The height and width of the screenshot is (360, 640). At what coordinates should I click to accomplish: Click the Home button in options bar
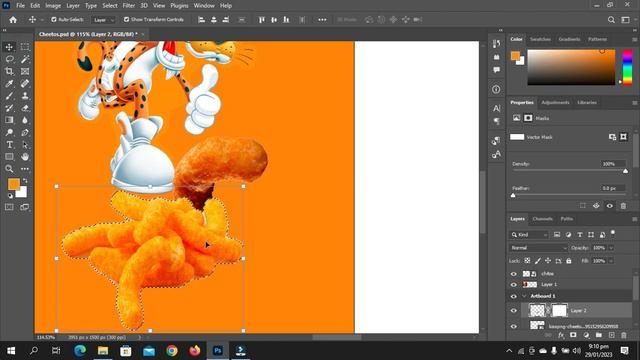tap(13, 20)
